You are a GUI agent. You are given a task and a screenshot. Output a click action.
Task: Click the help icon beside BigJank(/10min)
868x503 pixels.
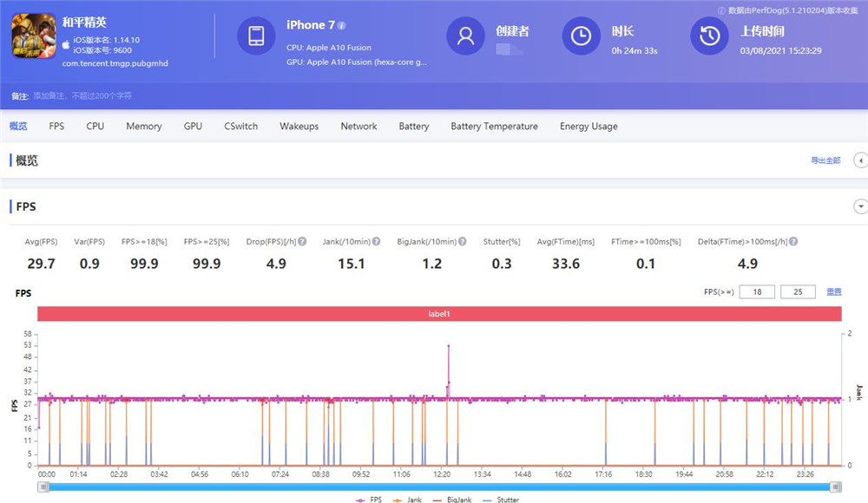[463, 242]
